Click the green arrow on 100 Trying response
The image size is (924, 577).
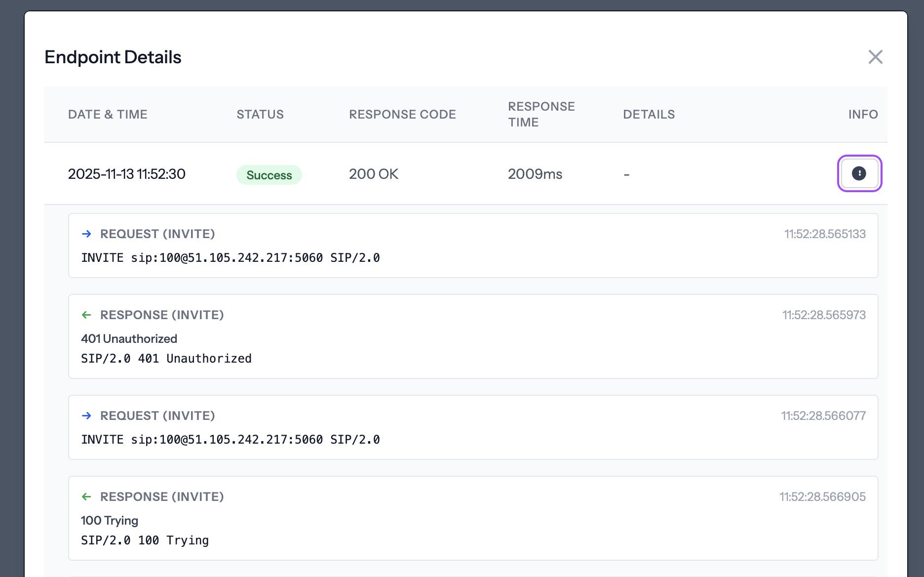pos(87,496)
